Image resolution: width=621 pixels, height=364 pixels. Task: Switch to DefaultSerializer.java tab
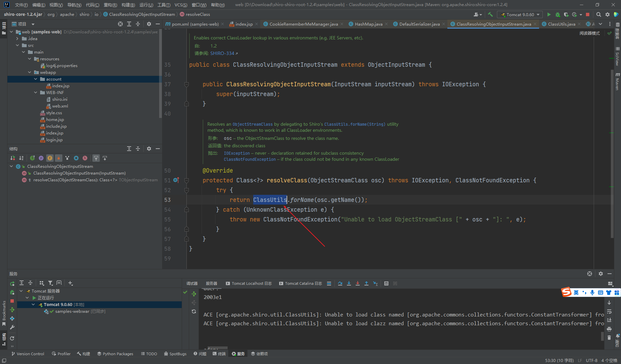pos(419,24)
